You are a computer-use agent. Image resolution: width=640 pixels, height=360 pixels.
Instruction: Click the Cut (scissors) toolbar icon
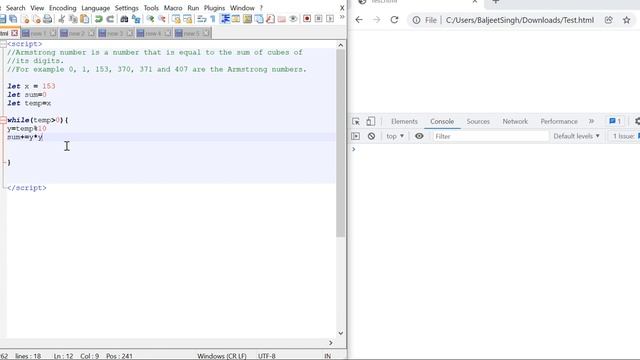click(62, 19)
